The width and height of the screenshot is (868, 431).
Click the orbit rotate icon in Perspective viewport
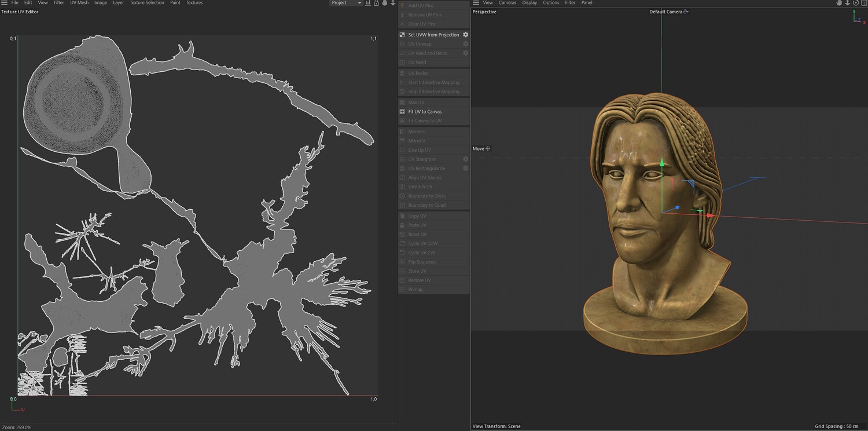coord(855,3)
